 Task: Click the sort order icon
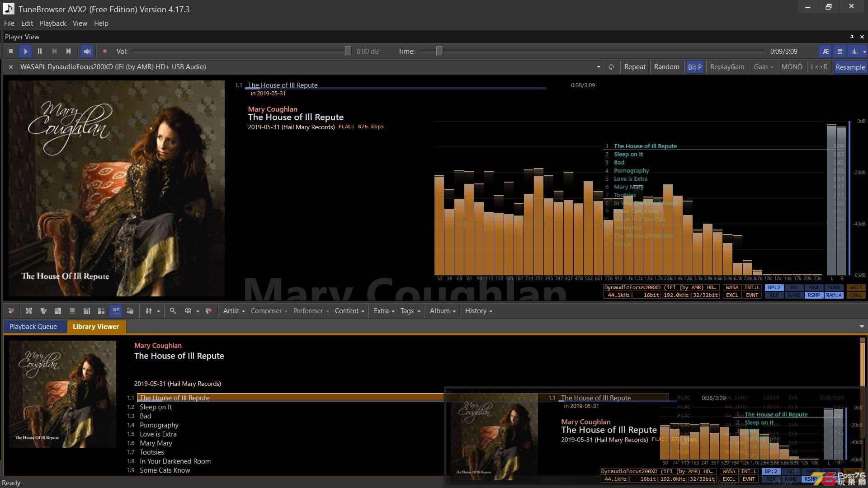(149, 311)
